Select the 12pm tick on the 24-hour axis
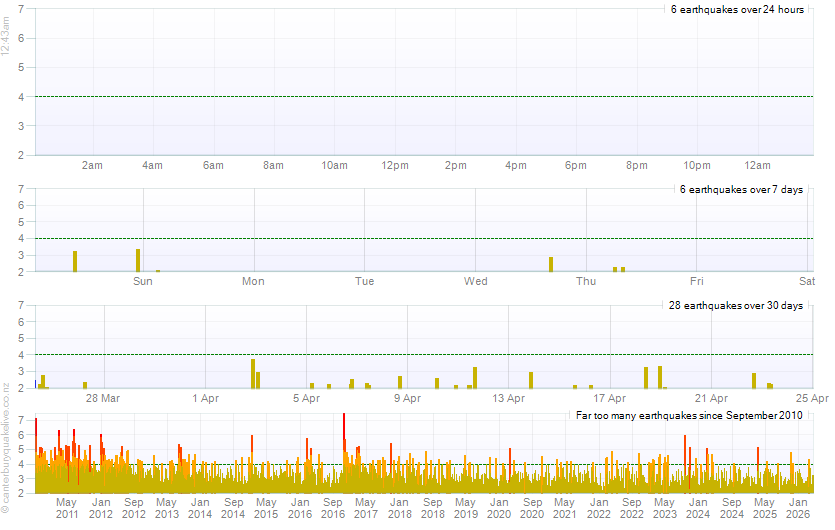The width and height of the screenshot is (835, 530). point(395,165)
